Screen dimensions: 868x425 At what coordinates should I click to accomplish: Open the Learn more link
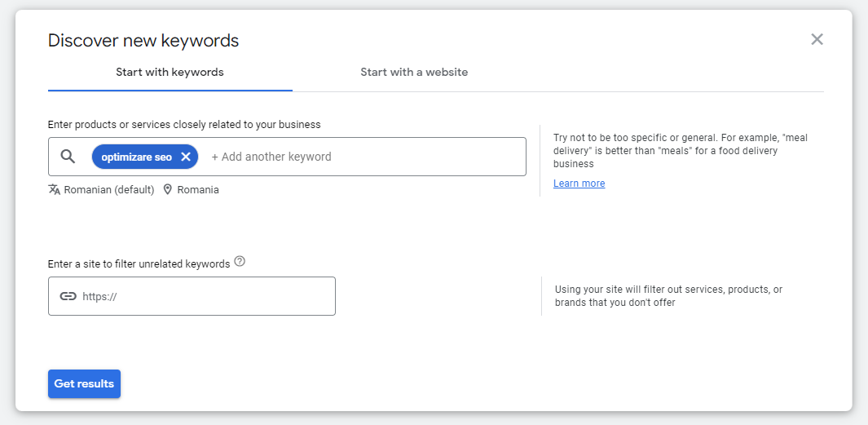pos(579,184)
